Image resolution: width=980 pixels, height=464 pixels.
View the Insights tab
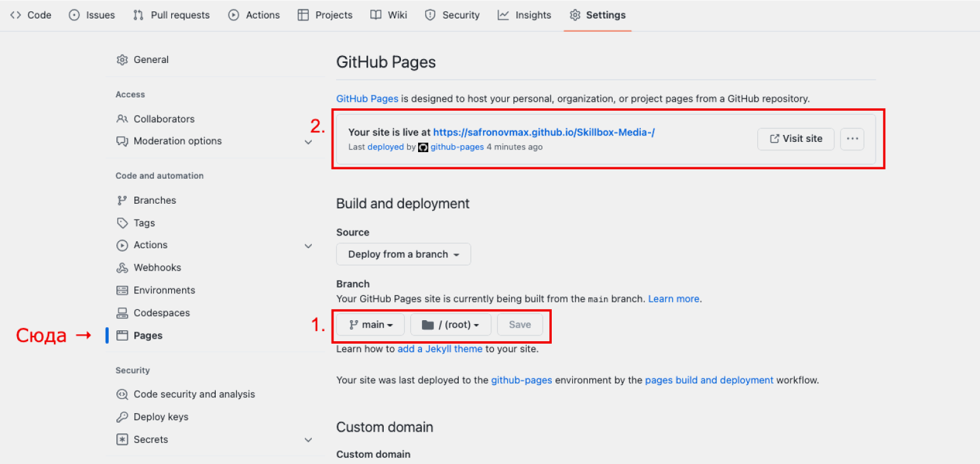pyautogui.click(x=524, y=15)
